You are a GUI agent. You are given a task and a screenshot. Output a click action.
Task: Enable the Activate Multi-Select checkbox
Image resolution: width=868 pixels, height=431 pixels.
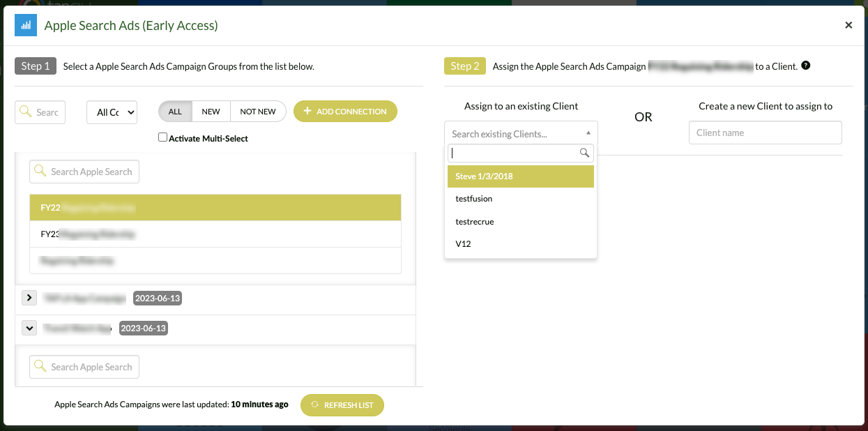point(163,137)
